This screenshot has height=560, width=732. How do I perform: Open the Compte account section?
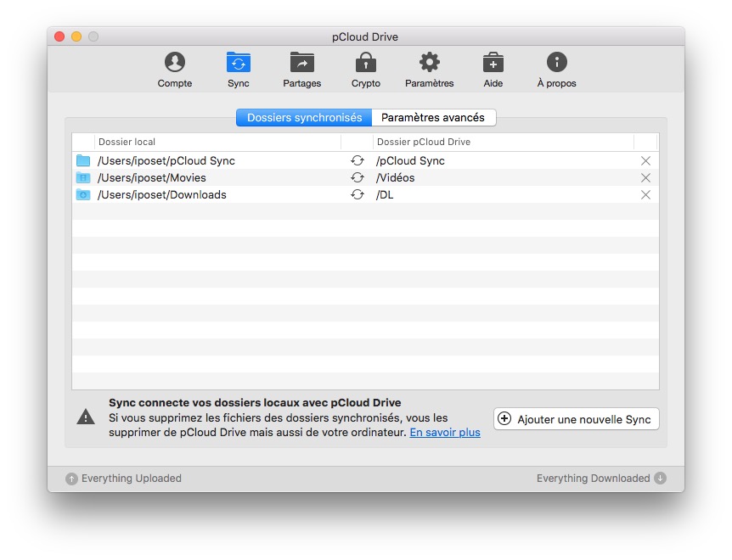[x=175, y=70]
